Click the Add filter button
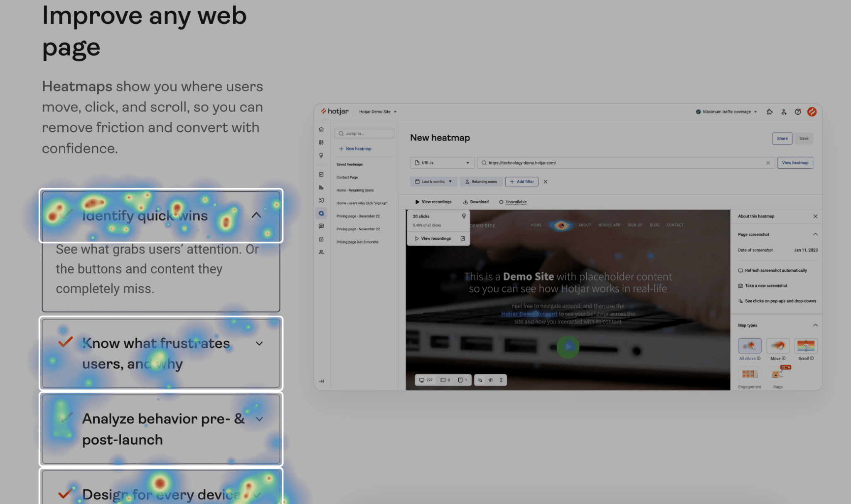Screen dimensions: 851x504 tap(521, 182)
